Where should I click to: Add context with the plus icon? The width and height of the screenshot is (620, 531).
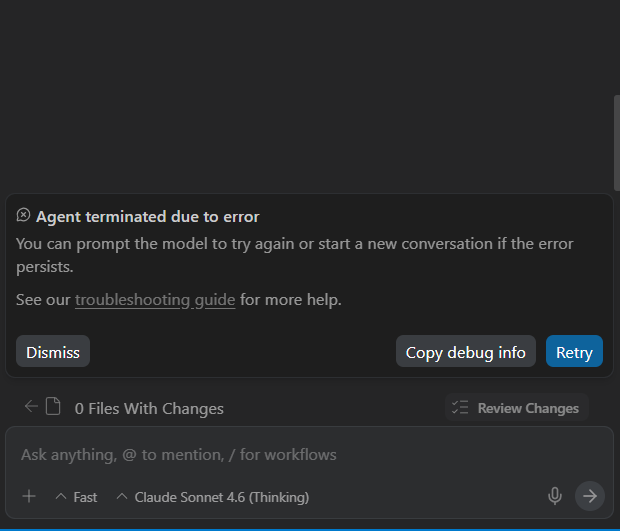[29, 496]
